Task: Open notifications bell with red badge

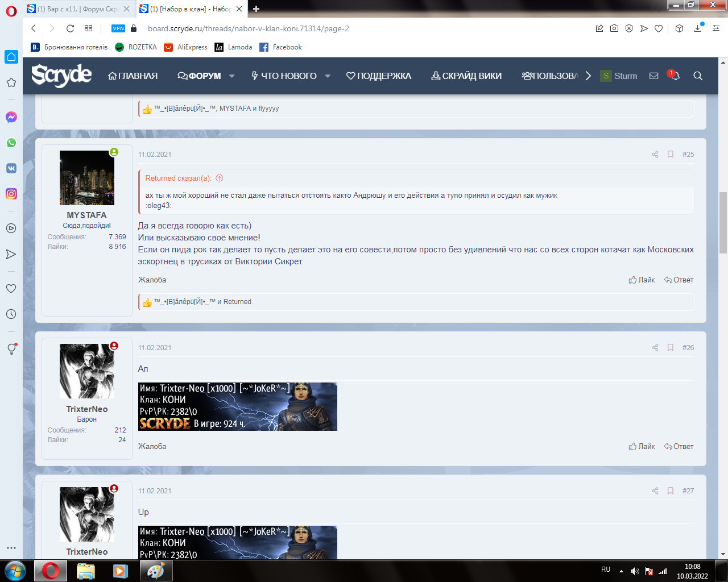Action: [675, 76]
